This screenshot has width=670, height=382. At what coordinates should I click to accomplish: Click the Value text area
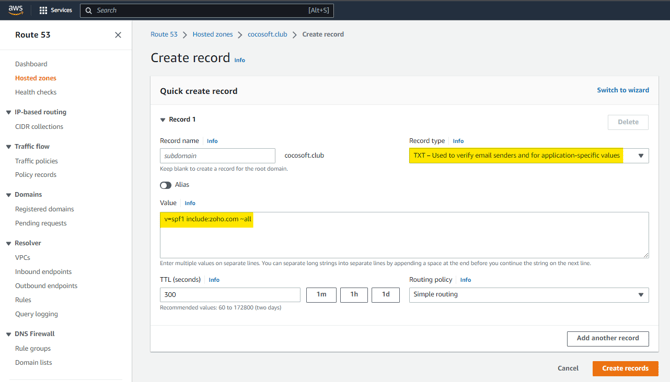point(404,235)
